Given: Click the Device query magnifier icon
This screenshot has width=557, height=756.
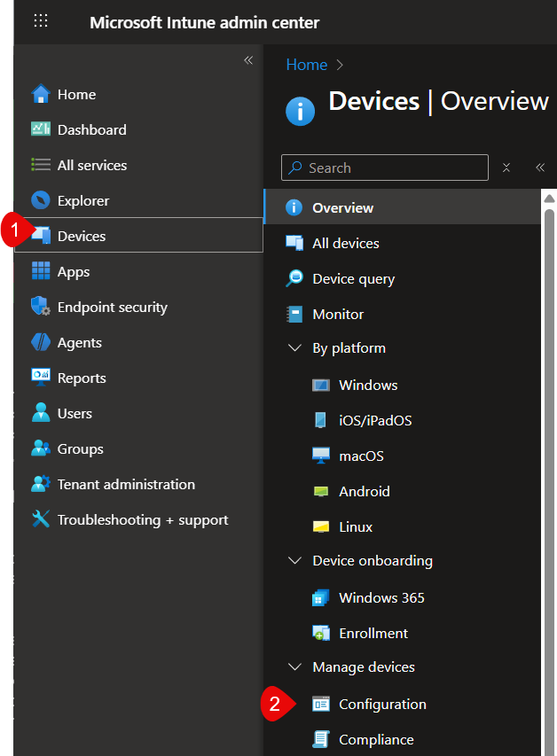Looking at the screenshot, I should click(x=294, y=278).
